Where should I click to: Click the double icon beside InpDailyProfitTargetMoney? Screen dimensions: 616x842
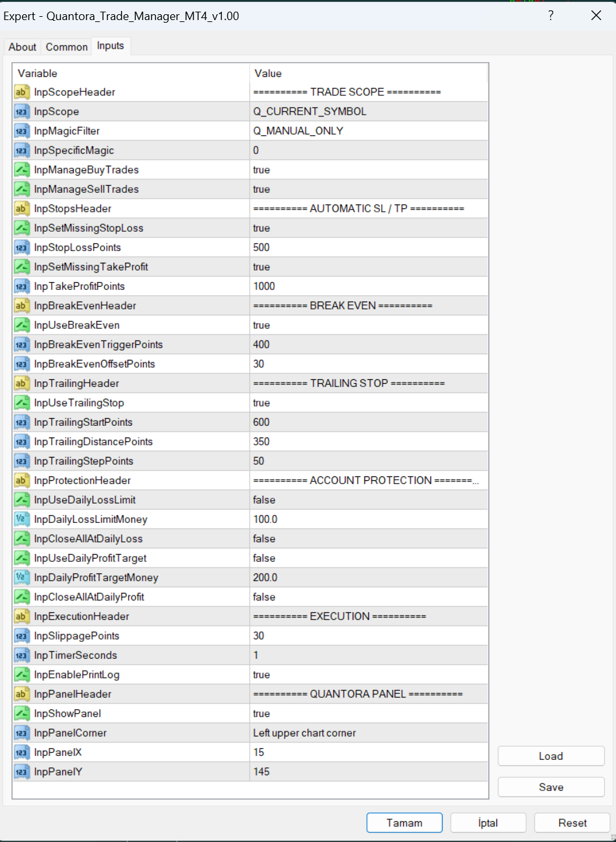(x=22, y=577)
